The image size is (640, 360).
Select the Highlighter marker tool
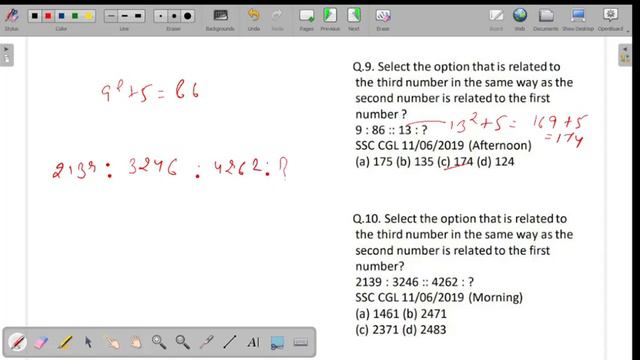[x=64, y=342]
